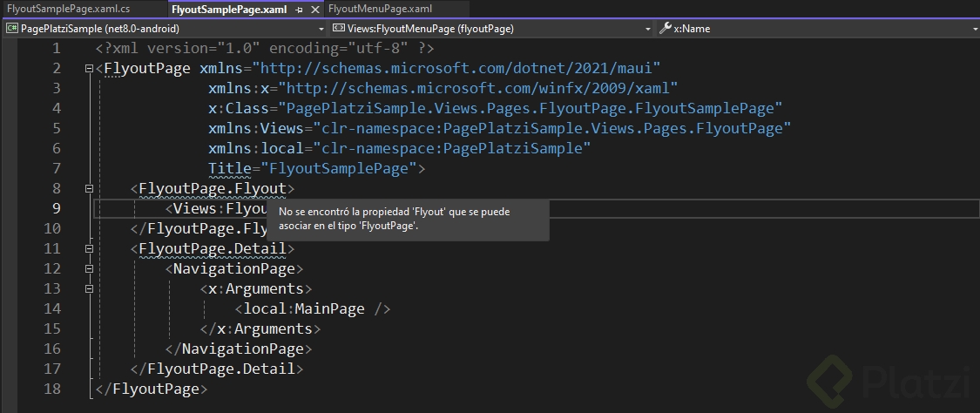
Task: Click the element icon beside Views:FlyoutMenuPage
Action: pyautogui.click(x=339, y=29)
